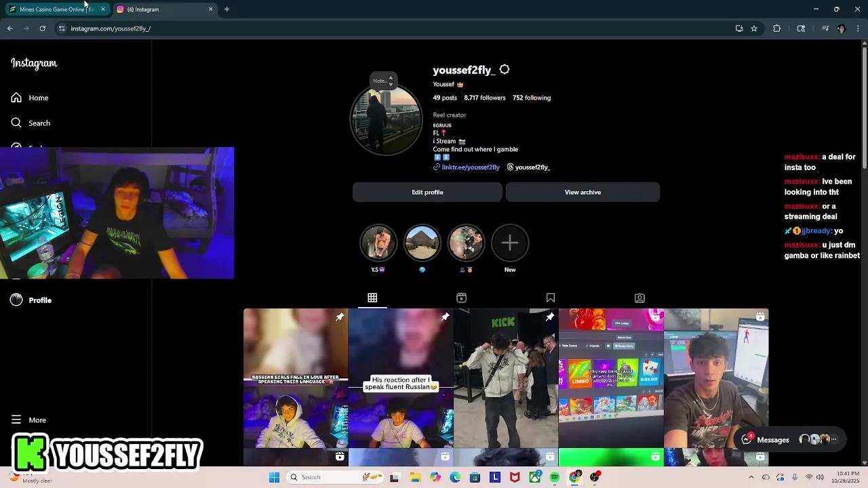Go forward in the browser
Screen dimensions: 868x488
[26, 28]
